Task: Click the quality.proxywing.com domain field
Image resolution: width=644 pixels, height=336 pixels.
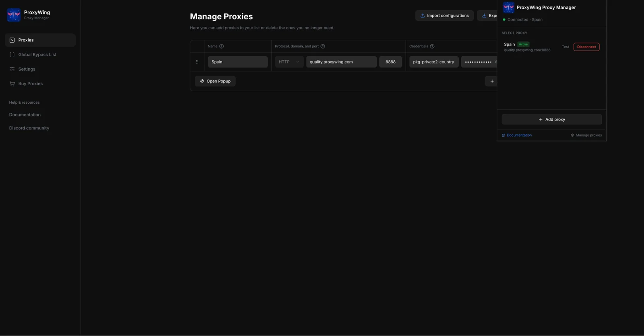Action: [341, 62]
